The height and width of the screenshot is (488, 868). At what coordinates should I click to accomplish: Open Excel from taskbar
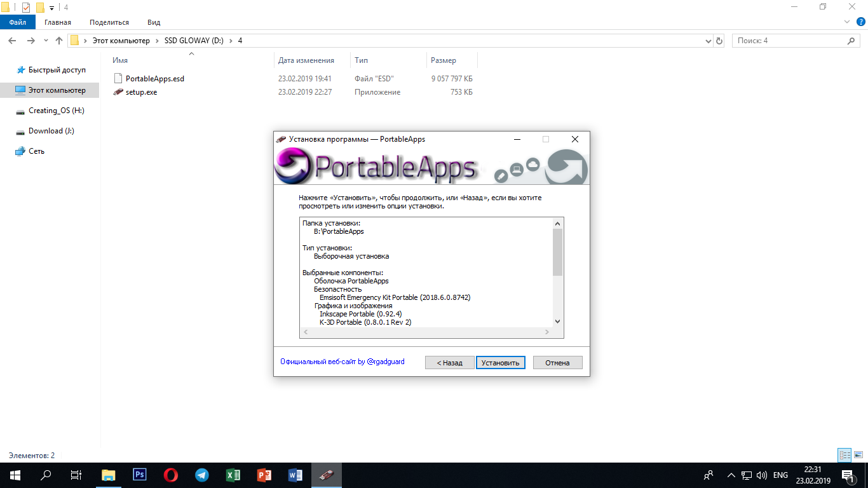click(233, 475)
